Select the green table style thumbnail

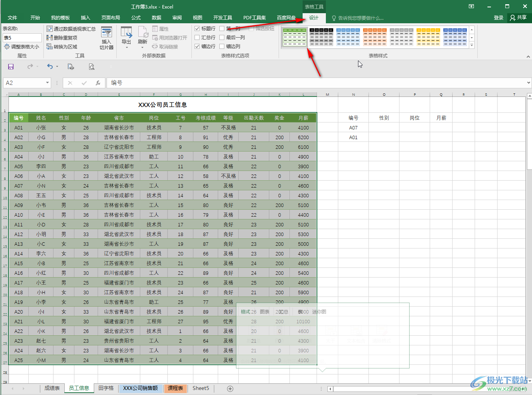[294, 37]
